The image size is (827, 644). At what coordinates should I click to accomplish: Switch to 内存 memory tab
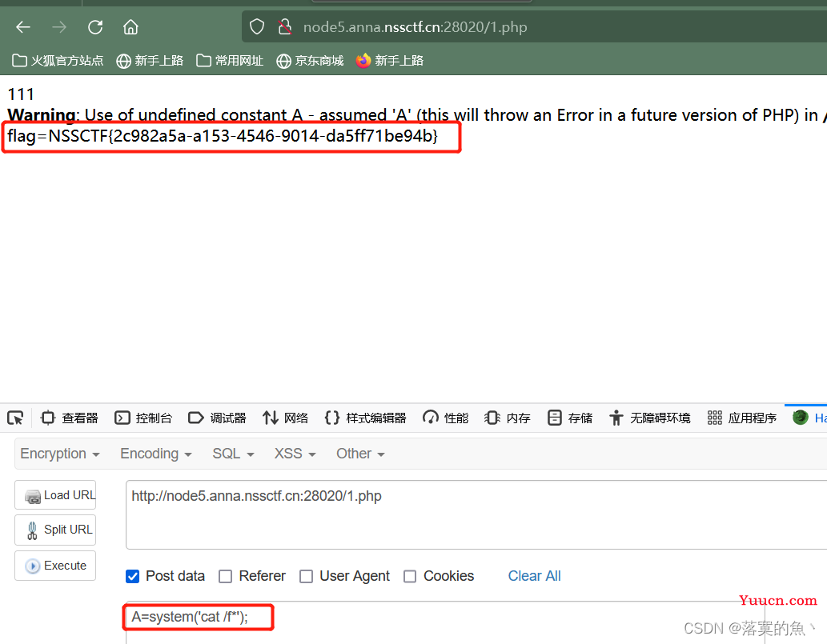[x=508, y=418]
